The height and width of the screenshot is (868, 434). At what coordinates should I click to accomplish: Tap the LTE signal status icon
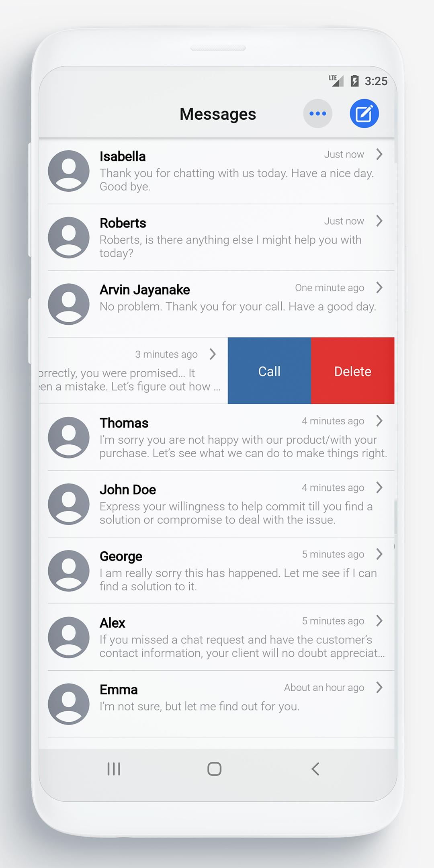pos(336,81)
